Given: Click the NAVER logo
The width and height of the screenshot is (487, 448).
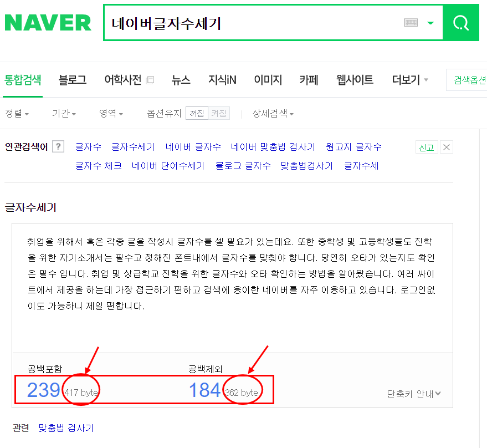Looking at the screenshot, I should coord(48,23).
